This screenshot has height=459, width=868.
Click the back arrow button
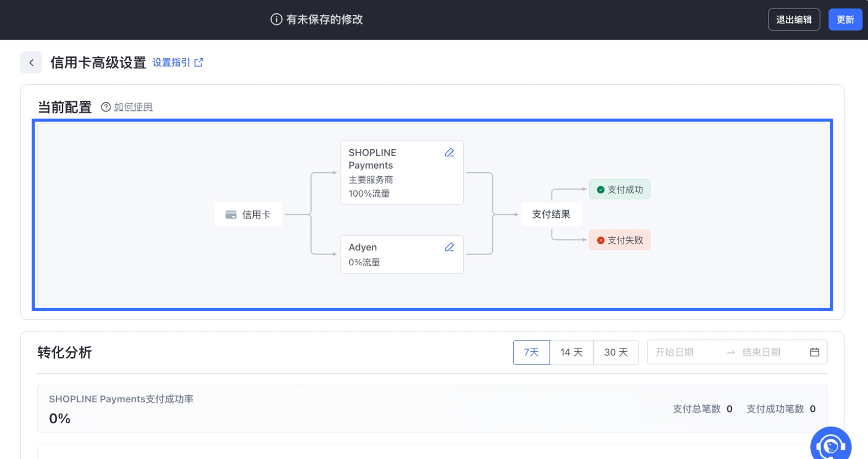[31, 62]
